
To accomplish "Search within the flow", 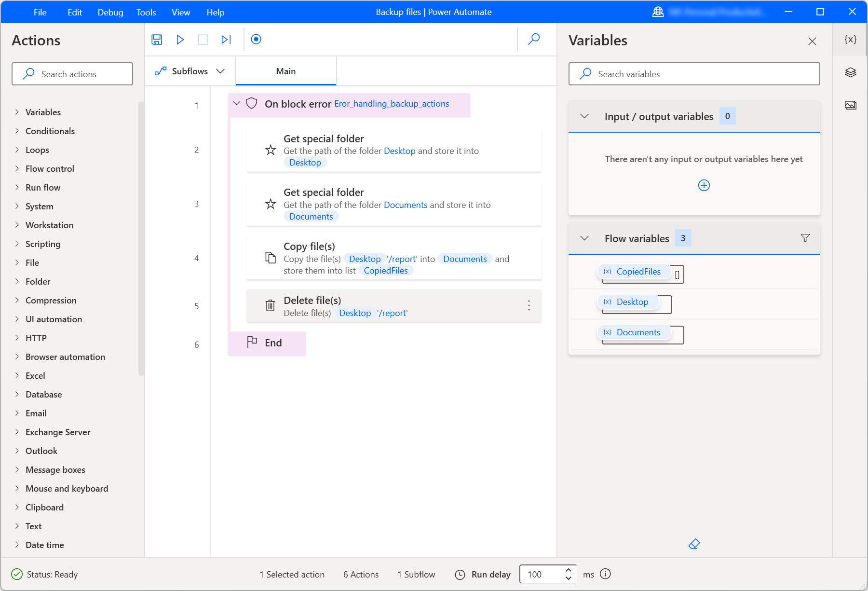I will click(533, 40).
